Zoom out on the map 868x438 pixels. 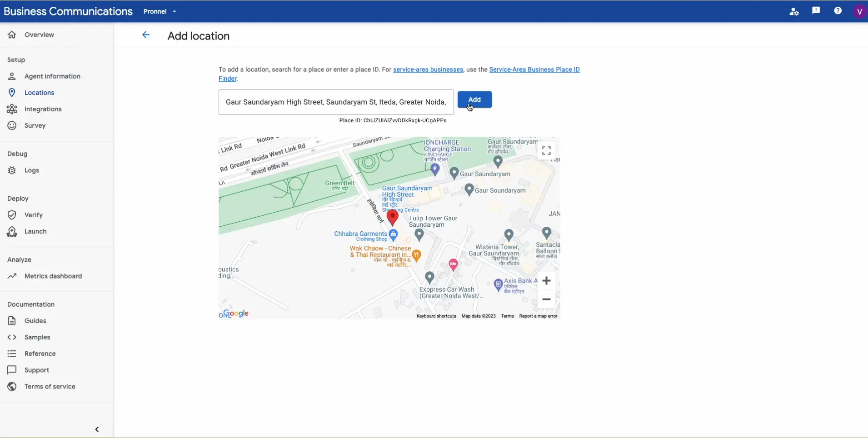pos(546,299)
